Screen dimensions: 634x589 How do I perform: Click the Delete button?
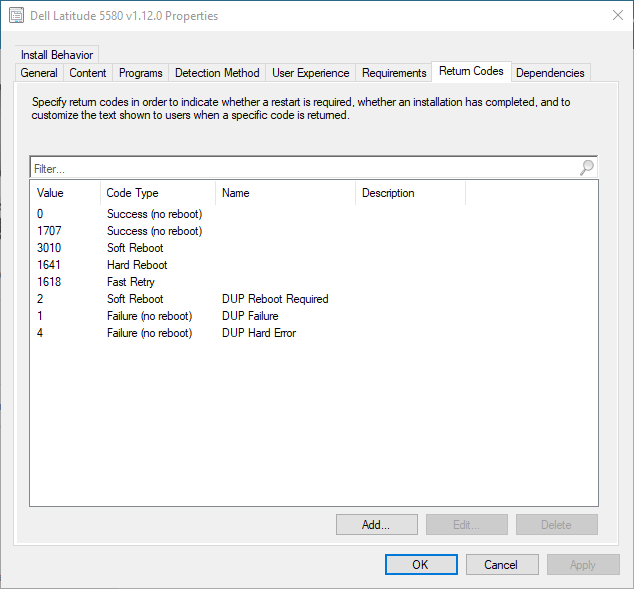(556, 525)
